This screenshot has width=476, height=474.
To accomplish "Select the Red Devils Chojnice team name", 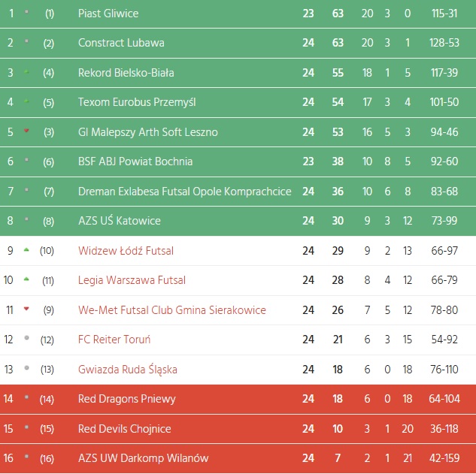I will pyautogui.click(x=124, y=429).
